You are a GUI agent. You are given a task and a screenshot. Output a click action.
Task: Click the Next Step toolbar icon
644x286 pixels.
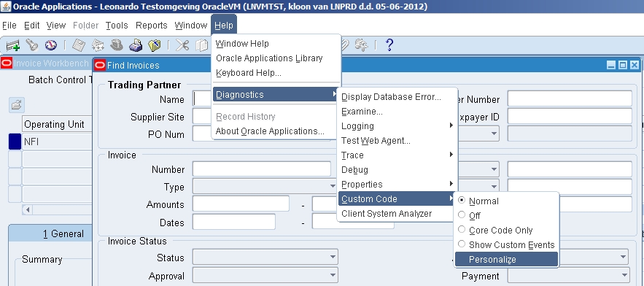coord(98,45)
